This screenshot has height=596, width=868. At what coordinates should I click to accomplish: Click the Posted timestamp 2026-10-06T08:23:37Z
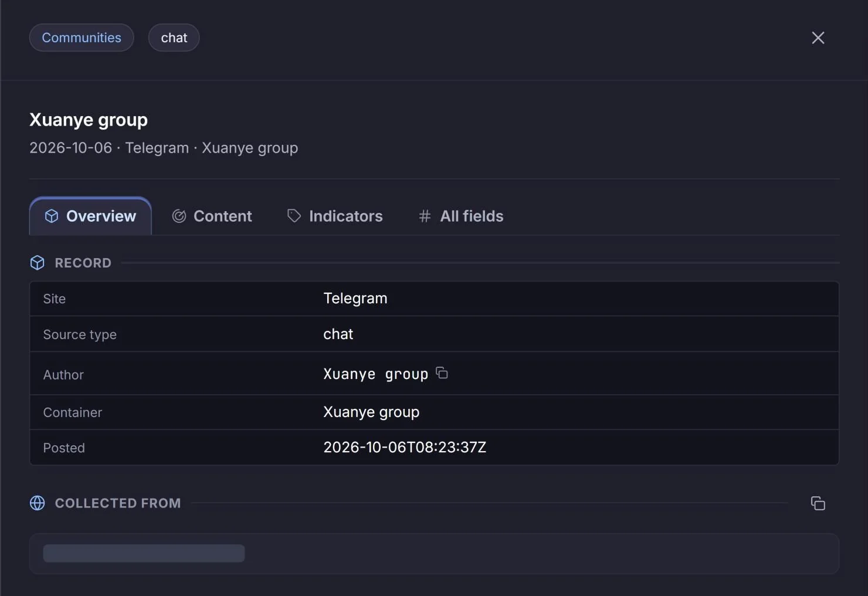point(405,448)
